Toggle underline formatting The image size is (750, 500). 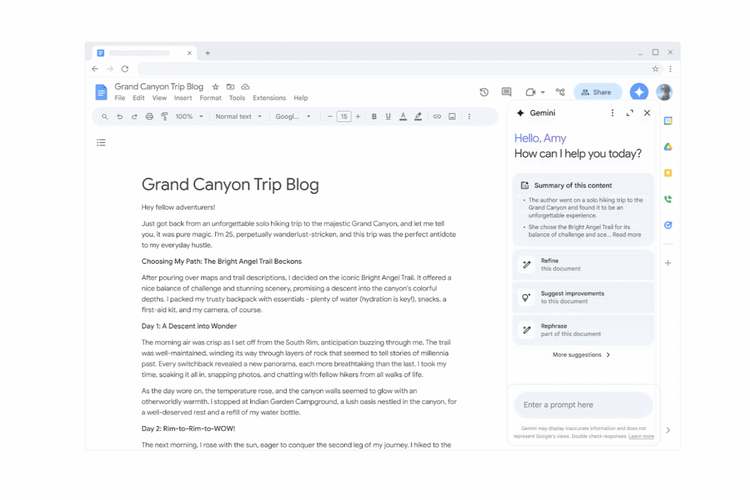click(x=389, y=117)
